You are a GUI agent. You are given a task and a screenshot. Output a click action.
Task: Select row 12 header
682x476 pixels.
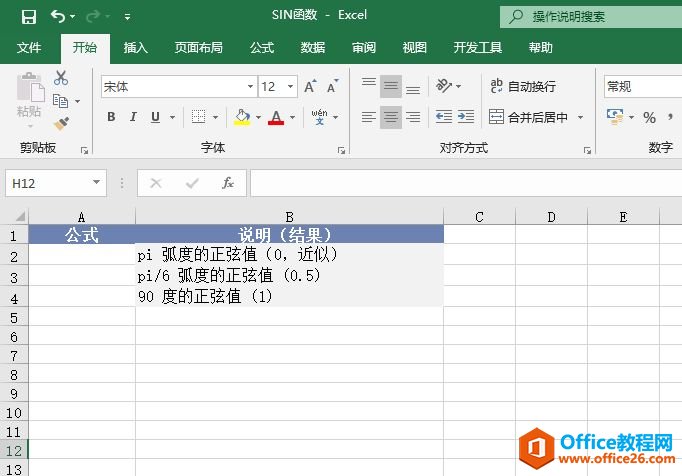pos(13,451)
